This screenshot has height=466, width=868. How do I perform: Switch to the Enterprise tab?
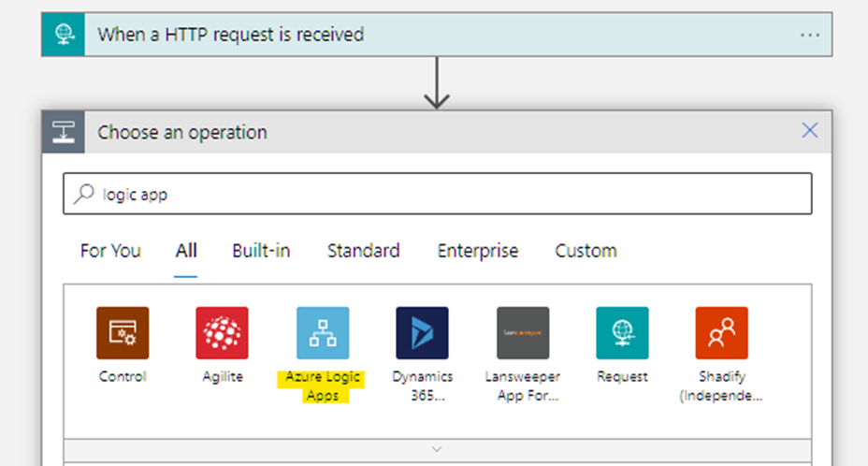pyautogui.click(x=478, y=251)
